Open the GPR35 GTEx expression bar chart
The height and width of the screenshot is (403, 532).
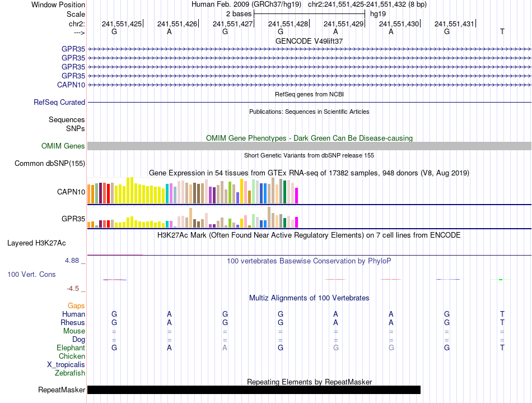click(193, 217)
